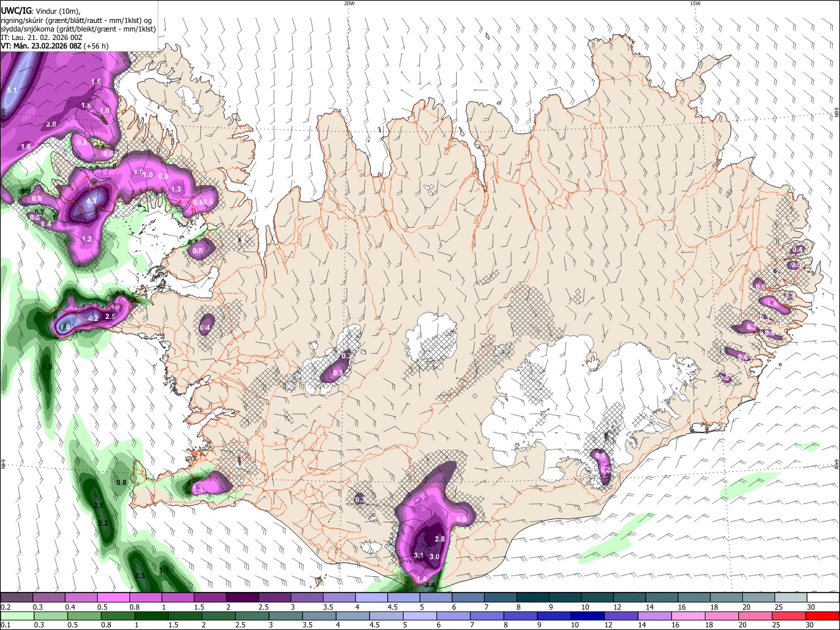Viewport: 840px width, 630px height.
Task: Click the '15W' longitude label
Action: [695, 3]
